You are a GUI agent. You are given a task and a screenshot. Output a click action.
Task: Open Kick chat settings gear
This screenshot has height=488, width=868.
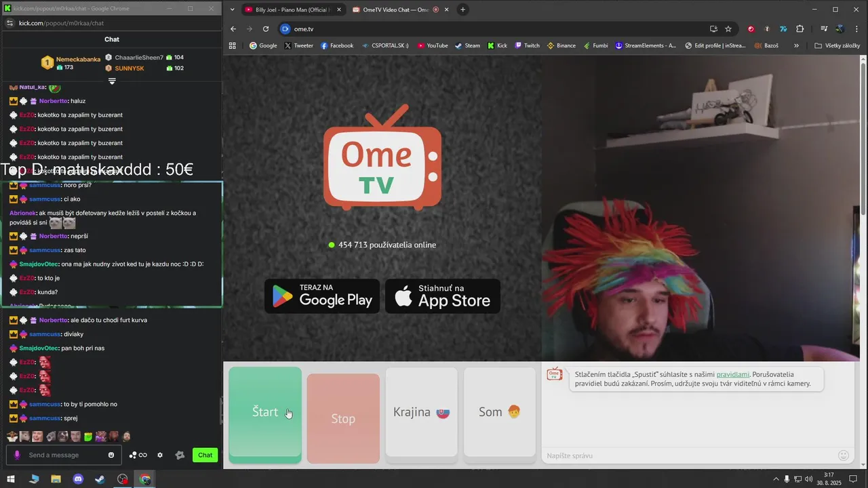(x=160, y=455)
